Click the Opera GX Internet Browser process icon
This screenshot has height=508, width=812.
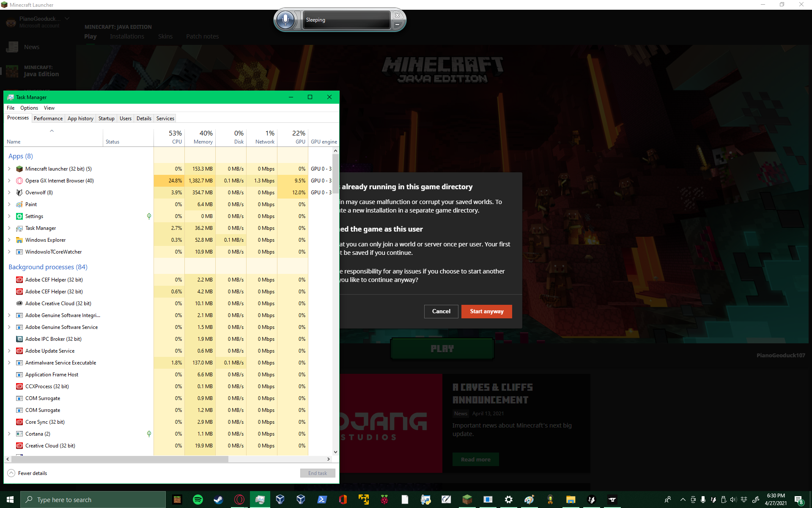click(x=19, y=181)
